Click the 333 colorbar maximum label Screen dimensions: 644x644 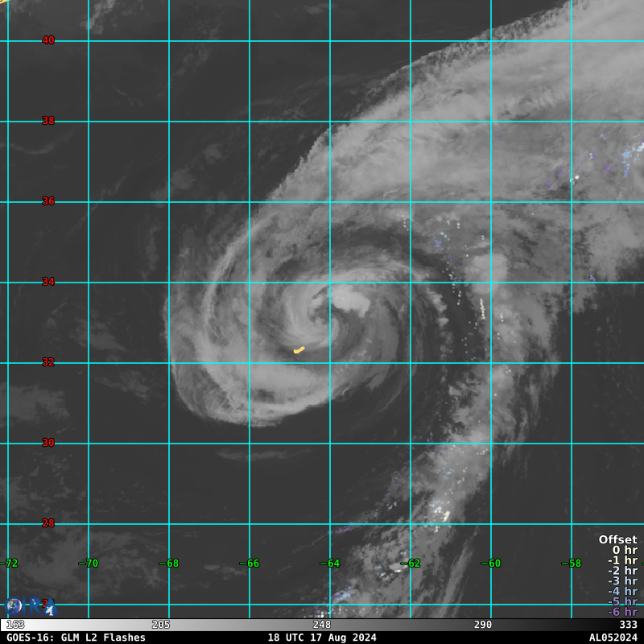pos(628,625)
